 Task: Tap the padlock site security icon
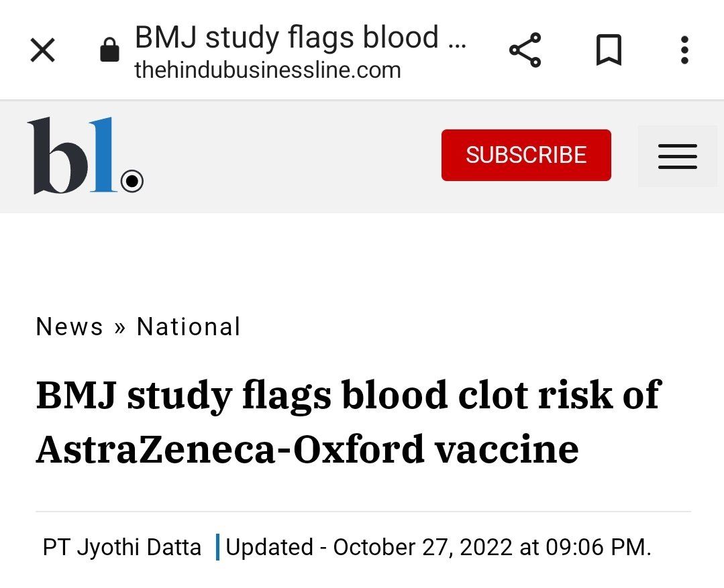point(110,50)
